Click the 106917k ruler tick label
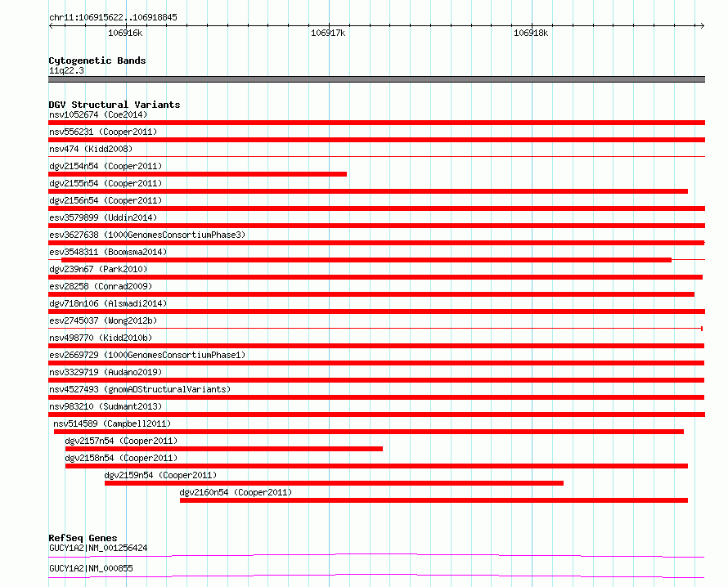 pos(328,33)
